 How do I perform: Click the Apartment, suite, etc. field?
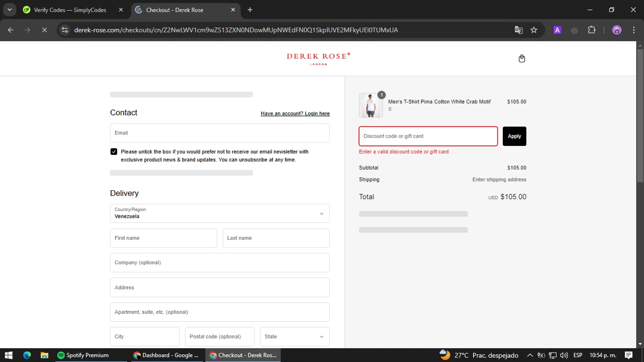click(x=220, y=312)
